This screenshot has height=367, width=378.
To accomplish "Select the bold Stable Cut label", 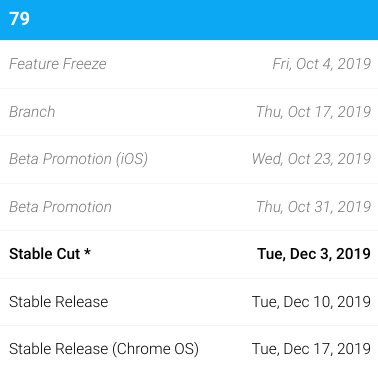I will coord(44,254).
